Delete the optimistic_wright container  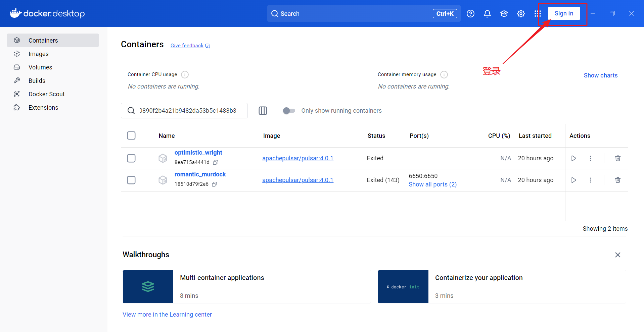coord(617,158)
